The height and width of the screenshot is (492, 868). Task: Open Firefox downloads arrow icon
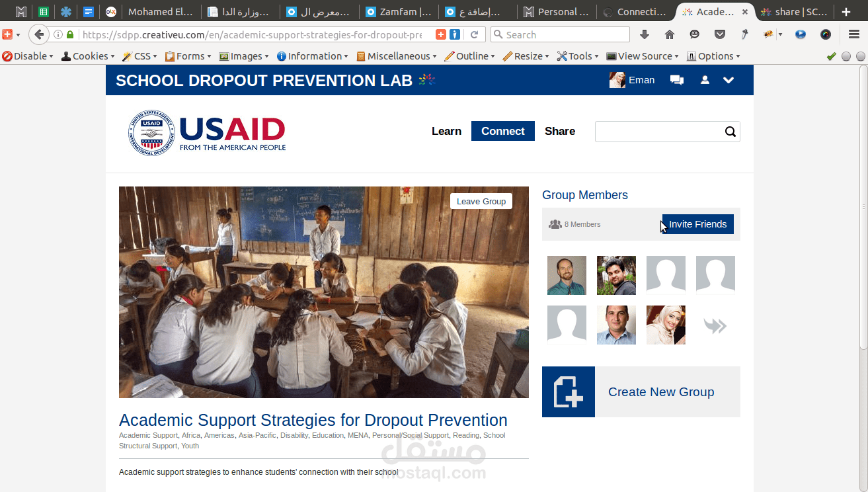click(645, 34)
